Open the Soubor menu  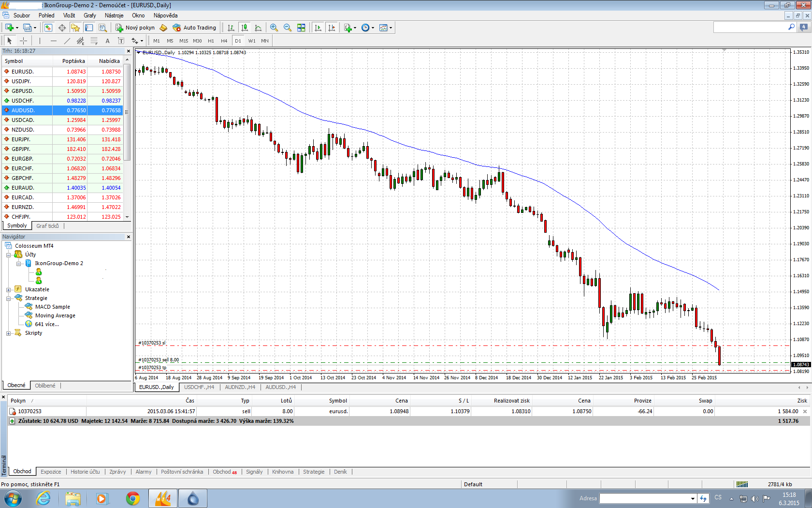22,15
